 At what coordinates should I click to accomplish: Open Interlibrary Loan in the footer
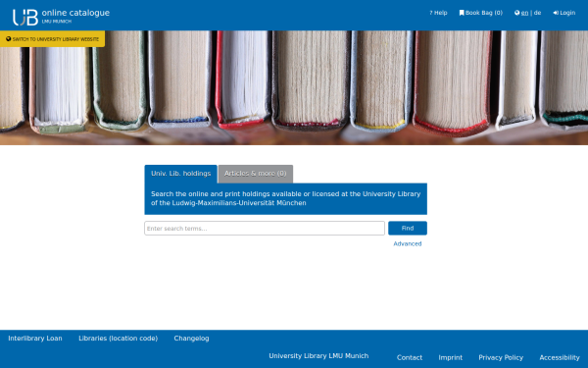(x=35, y=339)
